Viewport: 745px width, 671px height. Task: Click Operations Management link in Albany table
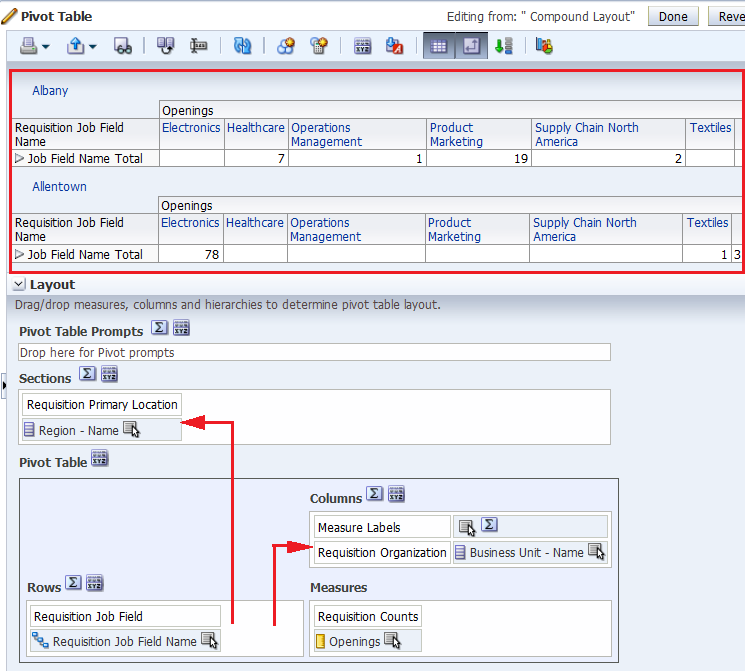coord(326,134)
